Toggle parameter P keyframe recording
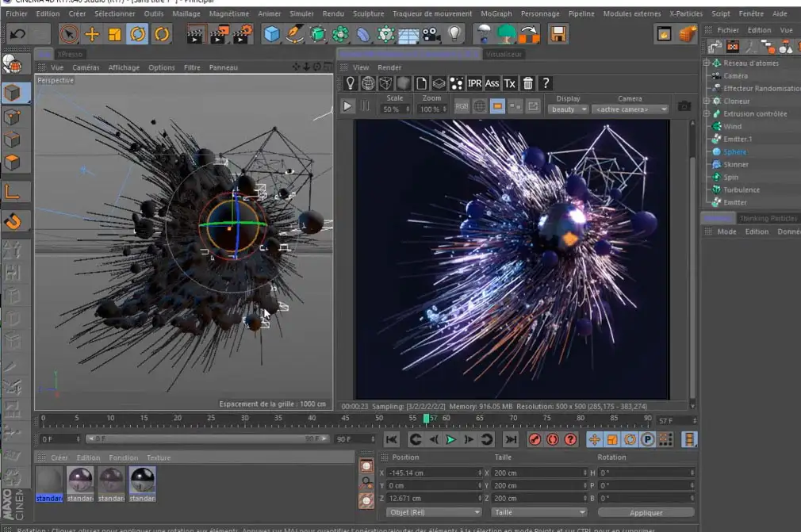801x532 pixels. point(648,439)
